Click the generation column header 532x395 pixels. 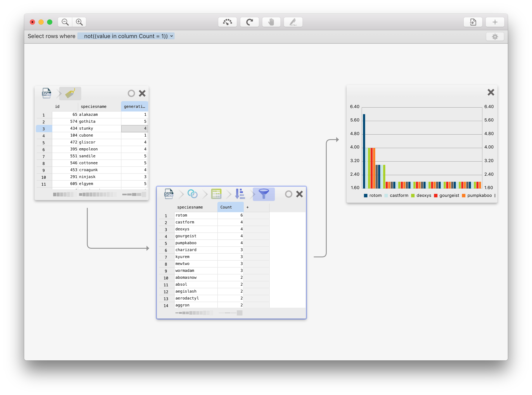coord(134,106)
